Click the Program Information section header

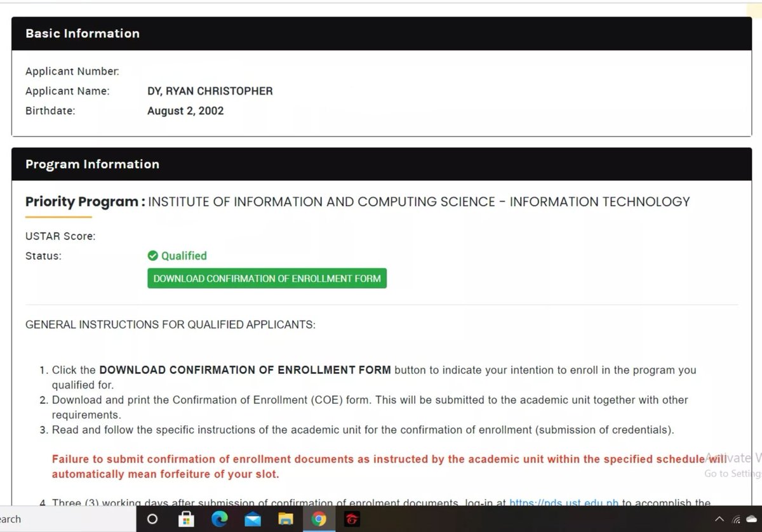[381, 164]
